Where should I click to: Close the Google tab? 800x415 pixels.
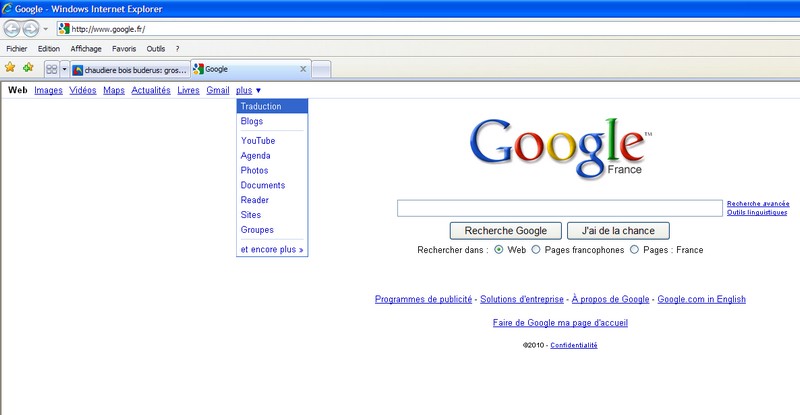303,69
